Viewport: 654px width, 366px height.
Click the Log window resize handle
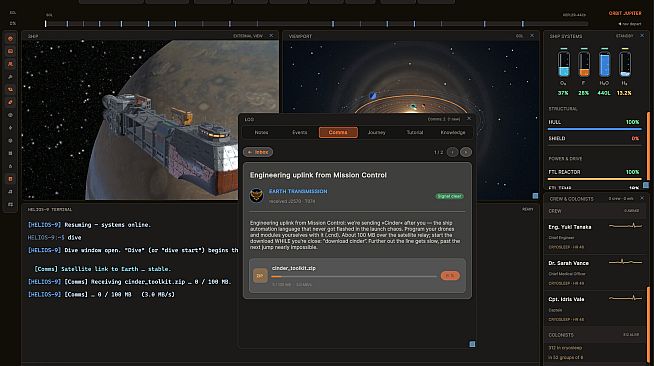(x=472, y=344)
